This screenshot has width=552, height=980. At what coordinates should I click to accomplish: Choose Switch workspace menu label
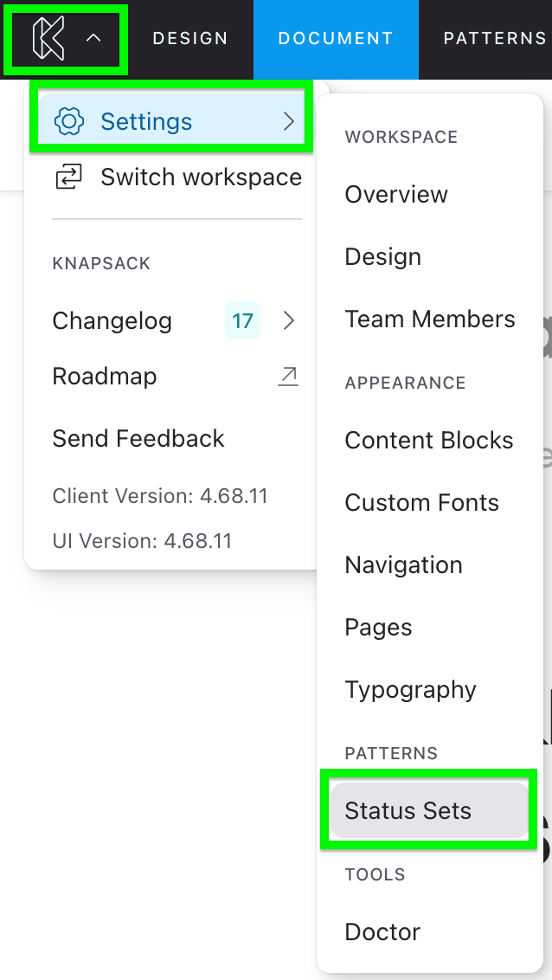tap(201, 177)
